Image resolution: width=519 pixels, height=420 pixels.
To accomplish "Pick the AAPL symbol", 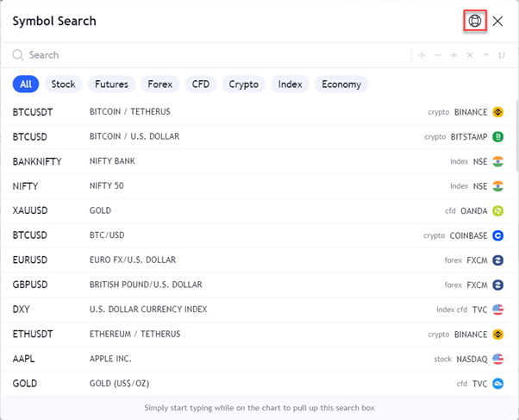I will point(23,359).
